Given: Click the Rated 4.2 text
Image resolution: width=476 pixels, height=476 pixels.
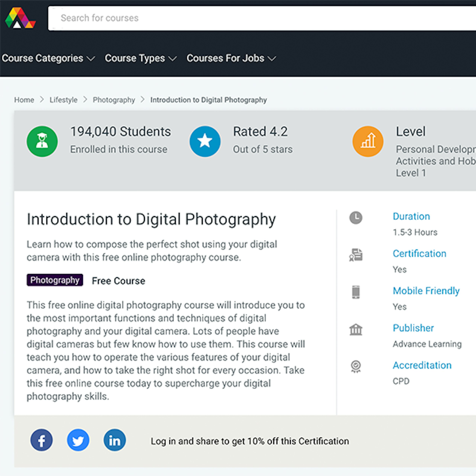Looking at the screenshot, I should pyautogui.click(x=260, y=131).
